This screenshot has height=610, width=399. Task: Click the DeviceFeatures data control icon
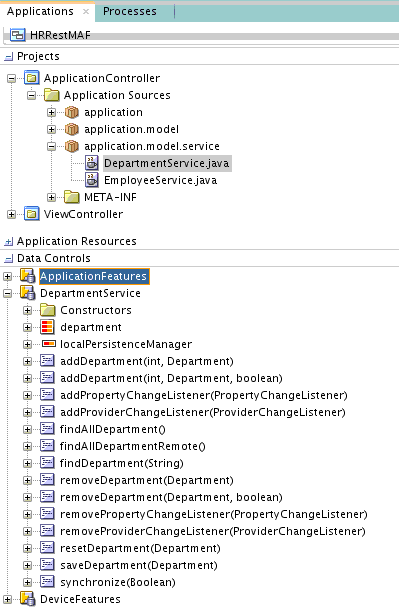[28, 599]
